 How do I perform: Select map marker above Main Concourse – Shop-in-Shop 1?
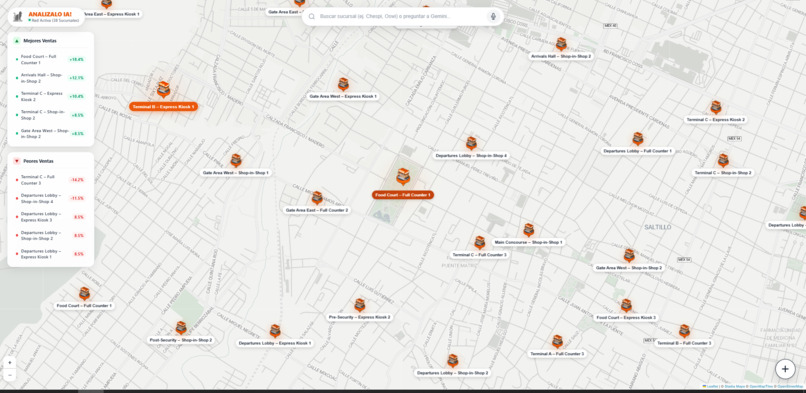pyautogui.click(x=528, y=230)
